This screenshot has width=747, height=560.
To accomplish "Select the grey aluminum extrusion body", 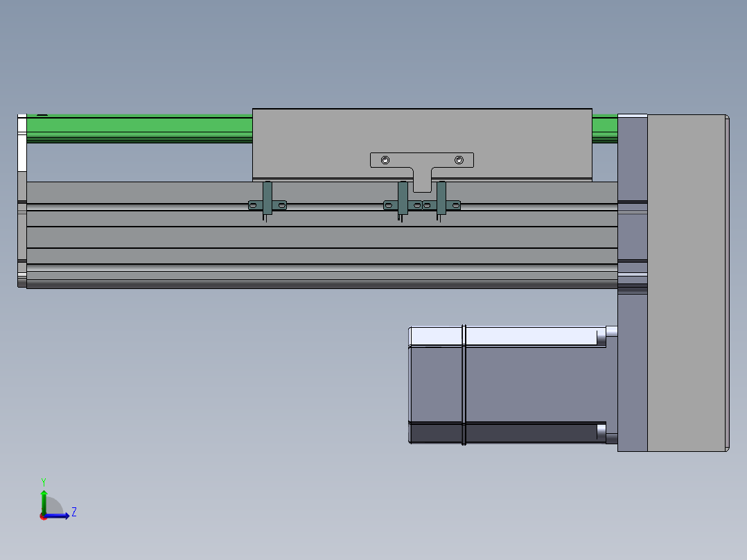I will click(x=322, y=235).
